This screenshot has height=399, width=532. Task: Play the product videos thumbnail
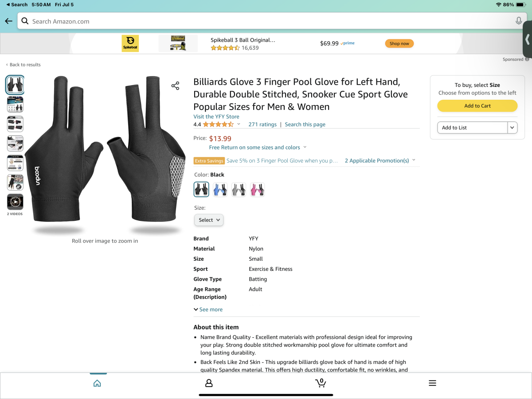15,202
